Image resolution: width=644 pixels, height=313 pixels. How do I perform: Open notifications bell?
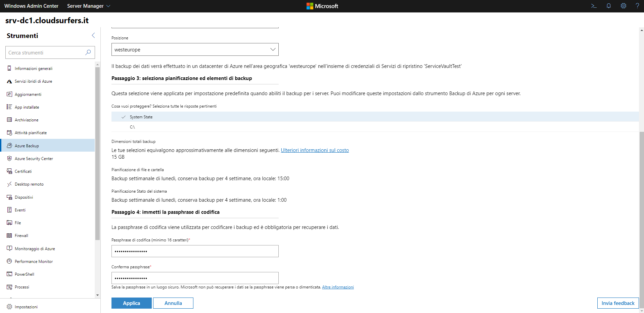click(608, 6)
